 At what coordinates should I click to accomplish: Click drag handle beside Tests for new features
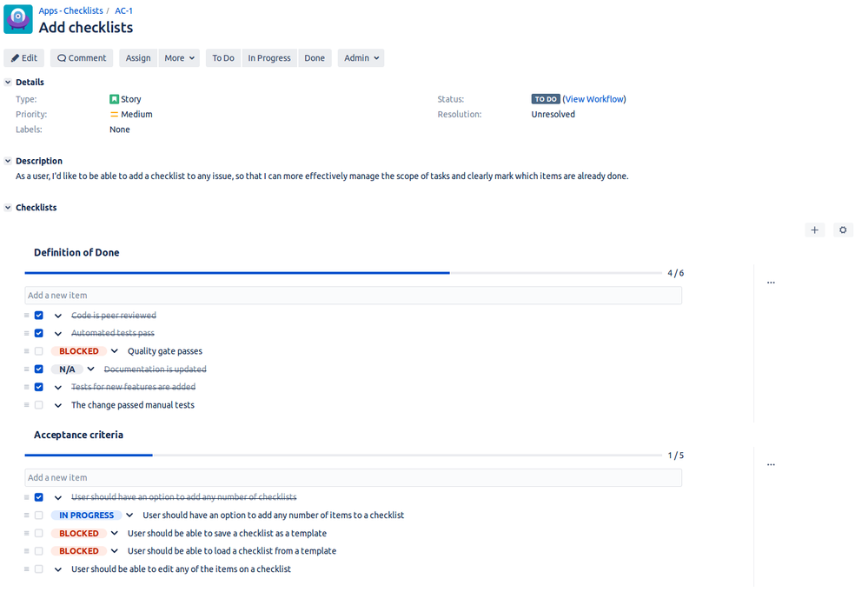point(27,387)
